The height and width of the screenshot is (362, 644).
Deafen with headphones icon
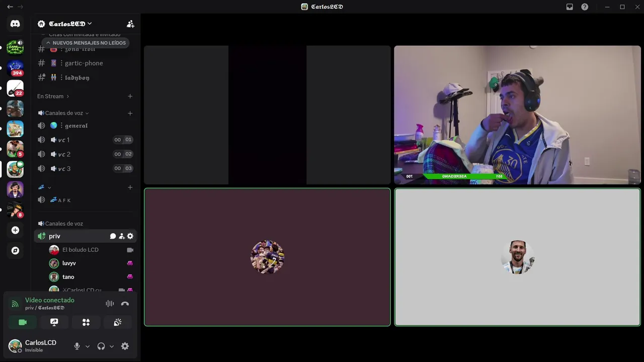coord(101,346)
